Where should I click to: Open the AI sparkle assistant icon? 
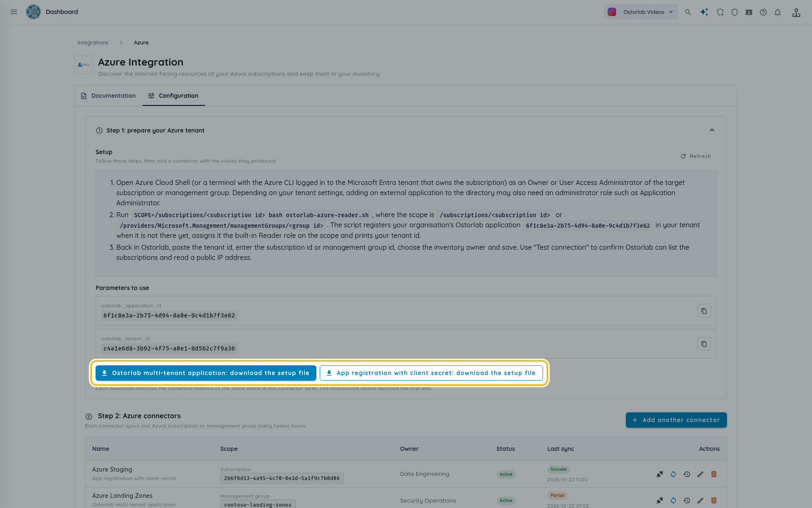coord(704,12)
